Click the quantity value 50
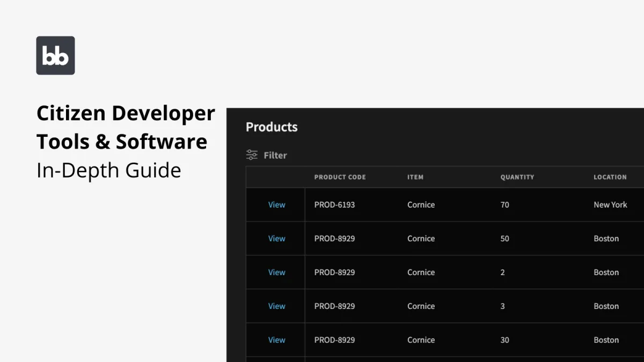The width and height of the screenshot is (644, 362). pyautogui.click(x=504, y=238)
